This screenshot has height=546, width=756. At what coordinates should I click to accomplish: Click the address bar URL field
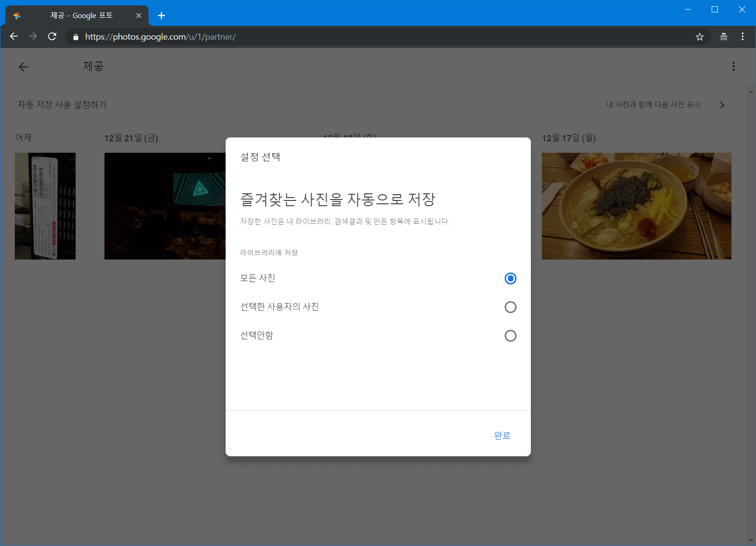382,37
